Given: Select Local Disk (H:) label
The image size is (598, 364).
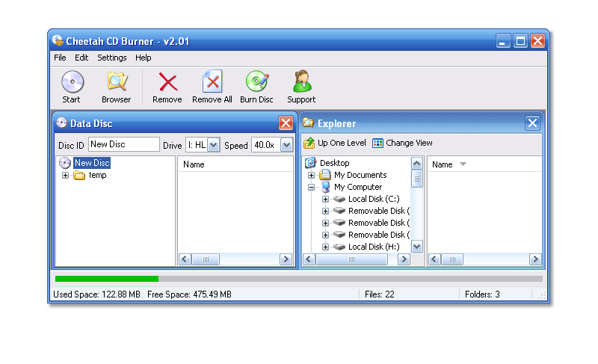Looking at the screenshot, I should (374, 247).
